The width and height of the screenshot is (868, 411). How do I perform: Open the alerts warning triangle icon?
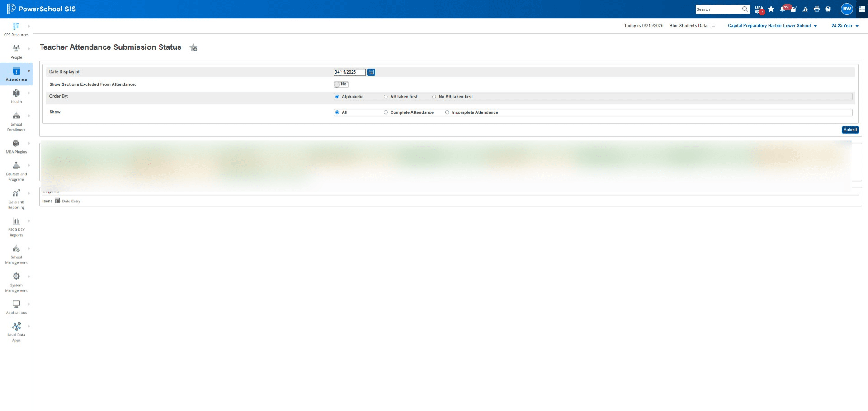(805, 9)
